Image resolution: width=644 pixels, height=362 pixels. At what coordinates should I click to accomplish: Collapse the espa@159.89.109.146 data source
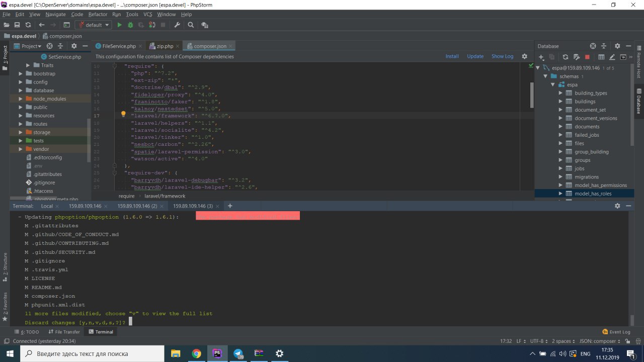point(538,68)
